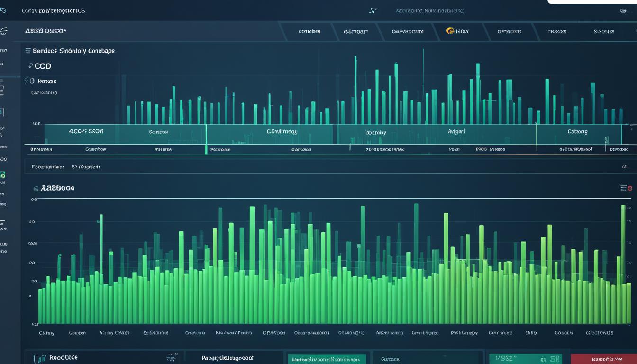Toggle the switch at the top-right header
The image size is (637, 364).
623,10
